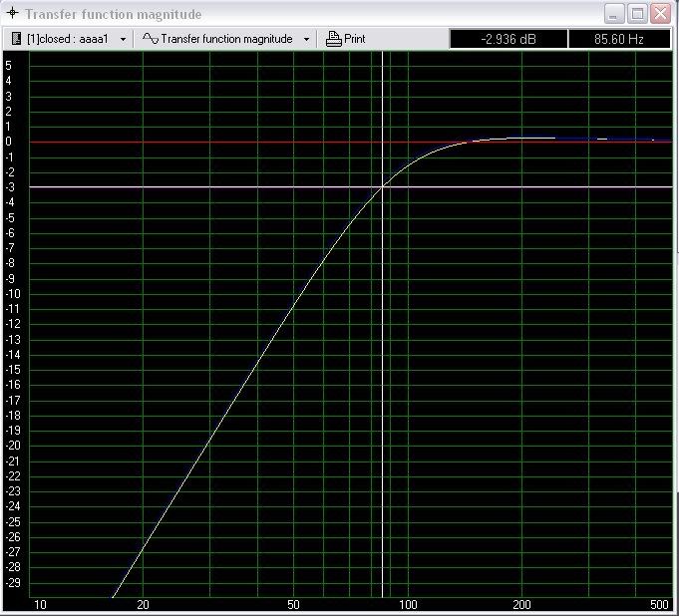Click the '-29' dB axis label

tap(13, 583)
